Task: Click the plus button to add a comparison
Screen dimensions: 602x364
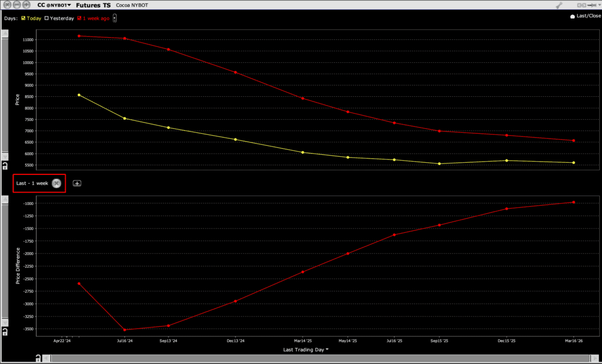Action: point(77,183)
